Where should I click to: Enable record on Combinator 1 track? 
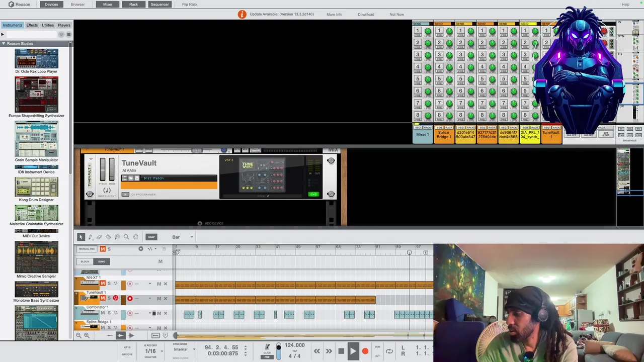tap(130, 313)
